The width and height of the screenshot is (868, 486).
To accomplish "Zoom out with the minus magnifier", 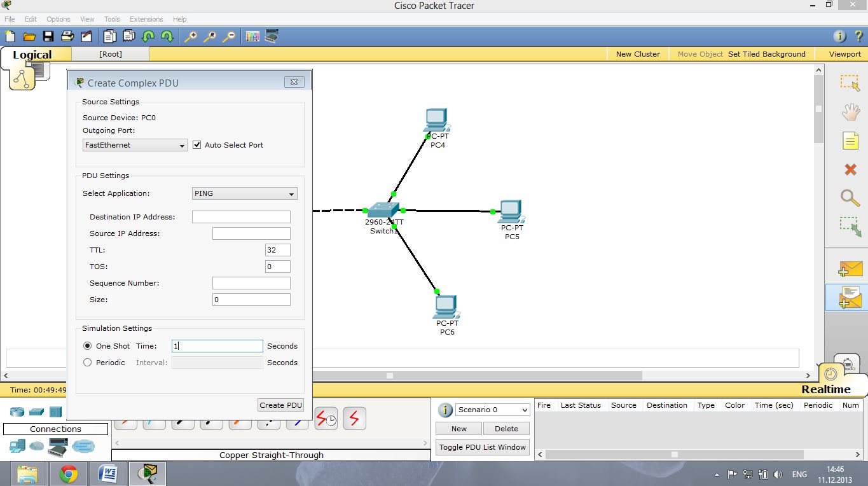I will 228,36.
